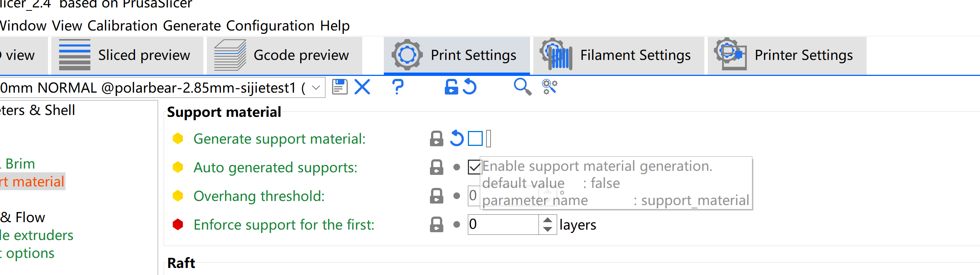Decrease the enforce support layers value

[547, 229]
